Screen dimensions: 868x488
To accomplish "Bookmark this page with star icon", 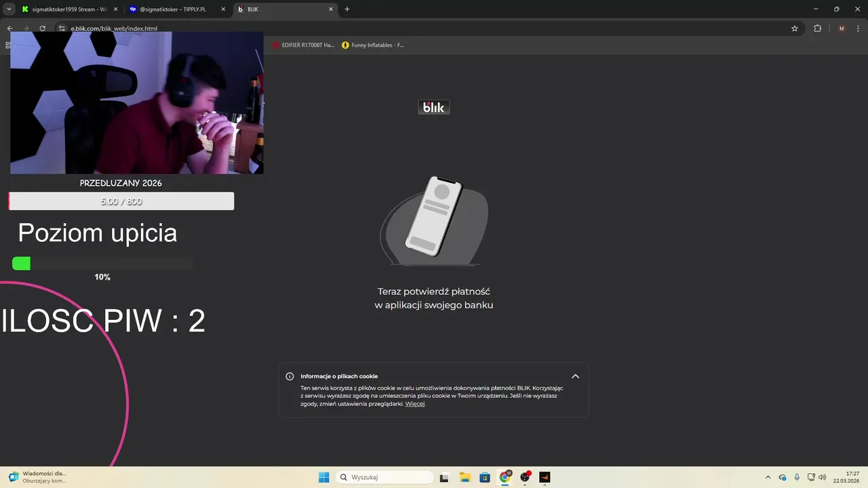I will [x=795, y=28].
